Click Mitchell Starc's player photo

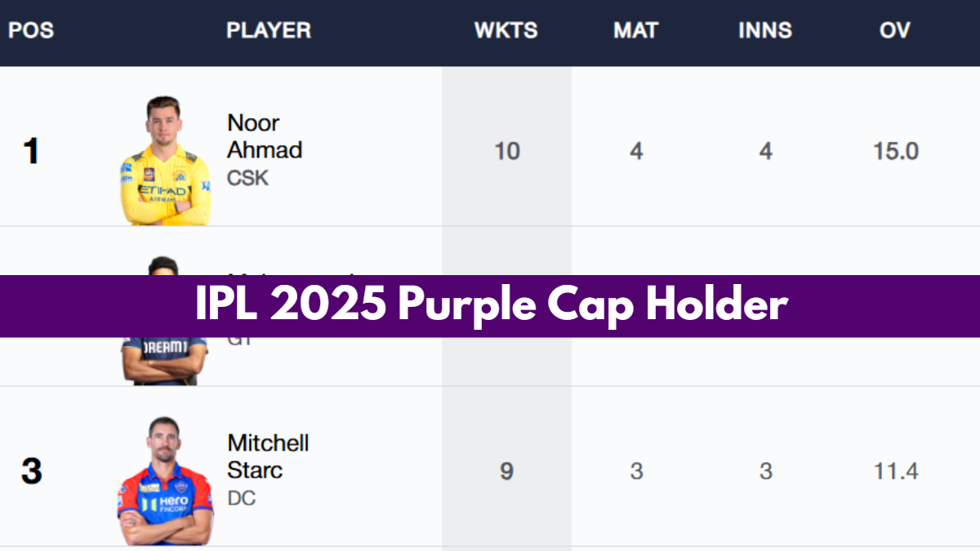click(x=165, y=482)
